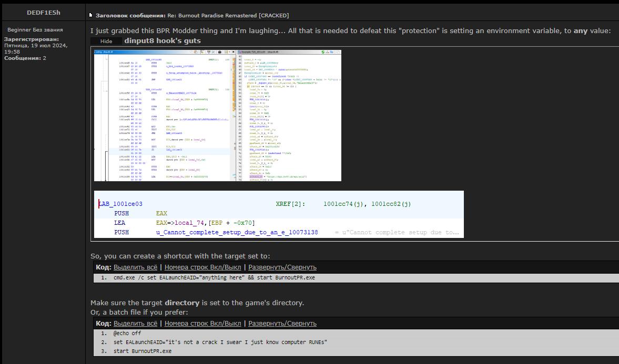Click the "cmd.exe /c set EALaunchEAID" code line

(x=215, y=278)
